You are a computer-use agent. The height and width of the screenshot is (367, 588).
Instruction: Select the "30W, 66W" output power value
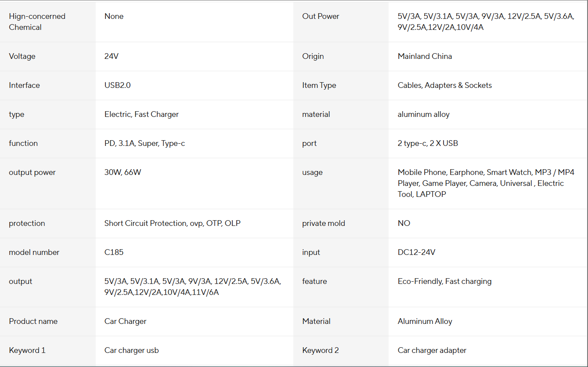(x=123, y=172)
